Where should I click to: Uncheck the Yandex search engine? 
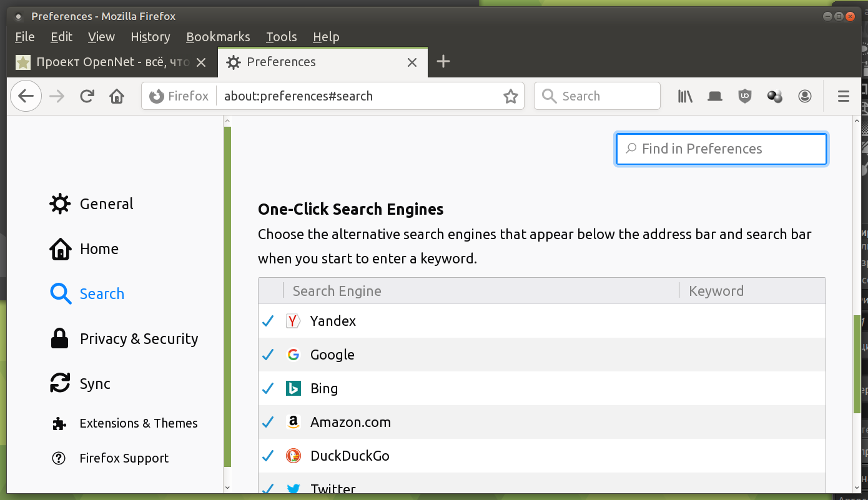pyautogui.click(x=269, y=321)
